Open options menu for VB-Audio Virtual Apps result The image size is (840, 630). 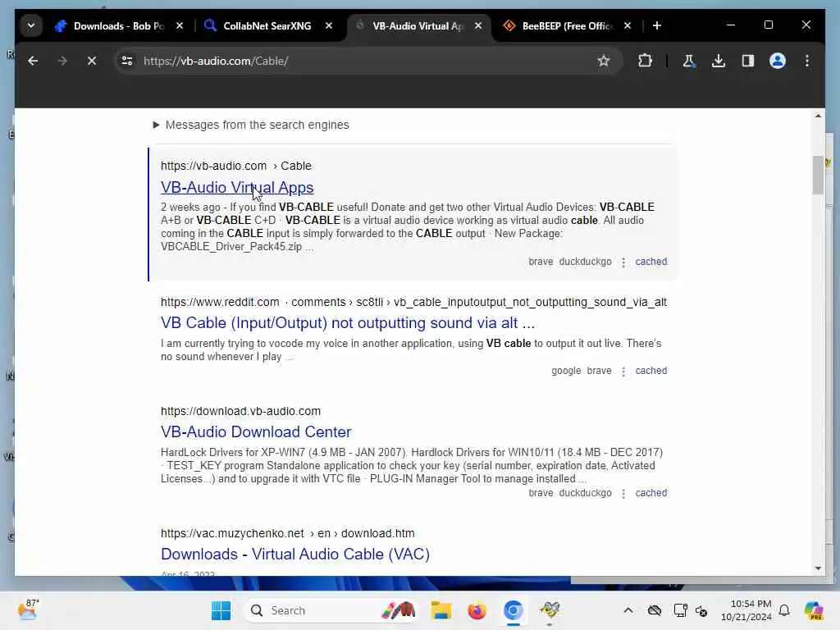click(x=623, y=262)
